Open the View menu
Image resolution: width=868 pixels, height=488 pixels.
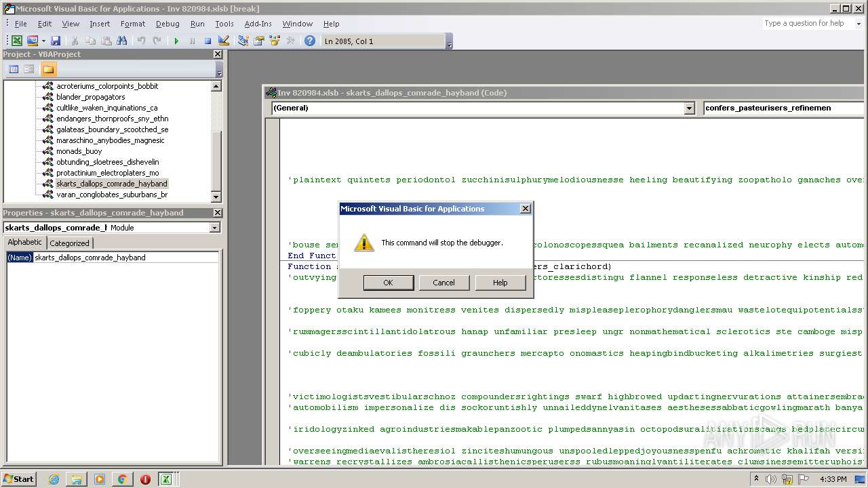[x=71, y=24]
